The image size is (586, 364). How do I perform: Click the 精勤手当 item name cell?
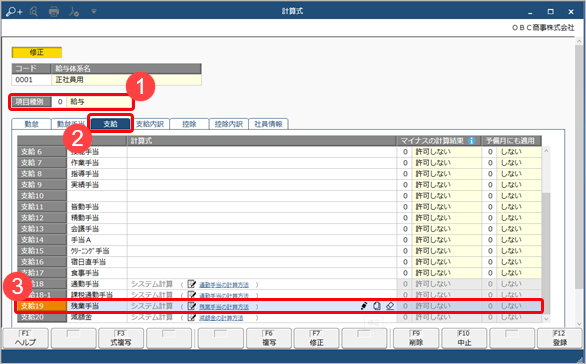[x=97, y=218]
